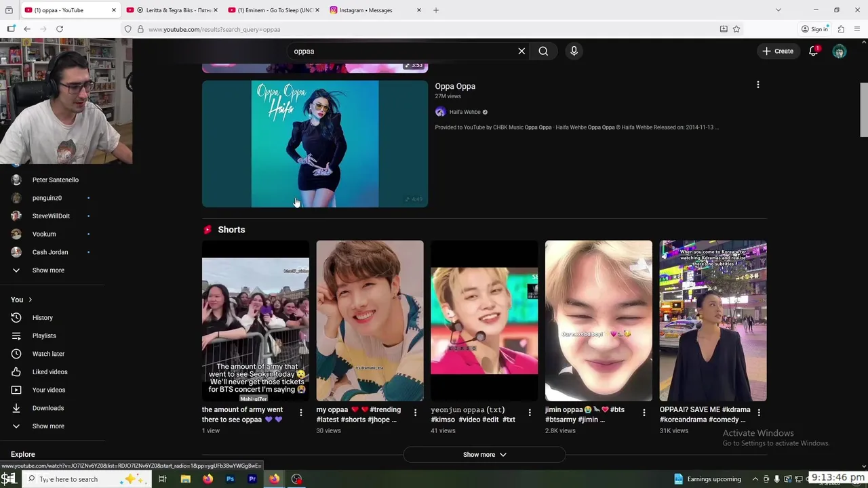Click the Explore section heading
Image resolution: width=868 pixels, height=488 pixels.
pos(22,454)
